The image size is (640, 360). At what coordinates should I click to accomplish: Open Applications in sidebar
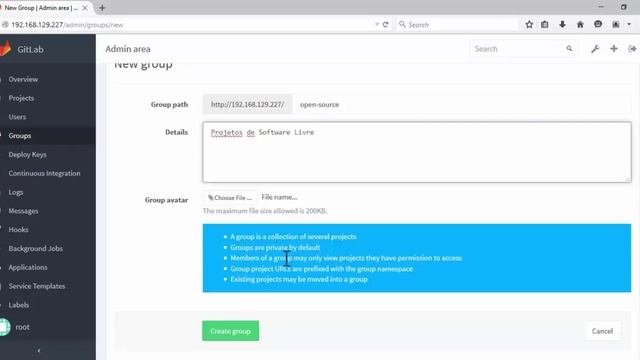(x=28, y=267)
